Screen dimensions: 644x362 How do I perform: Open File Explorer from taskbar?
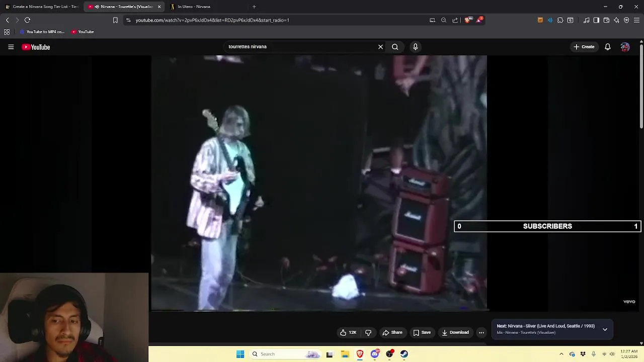click(345, 354)
